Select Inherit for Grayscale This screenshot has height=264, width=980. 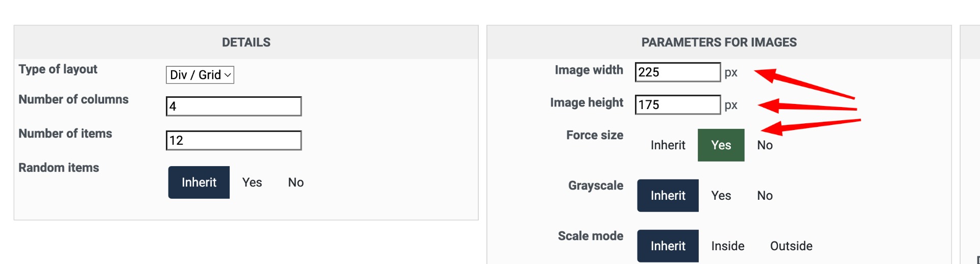(x=668, y=196)
